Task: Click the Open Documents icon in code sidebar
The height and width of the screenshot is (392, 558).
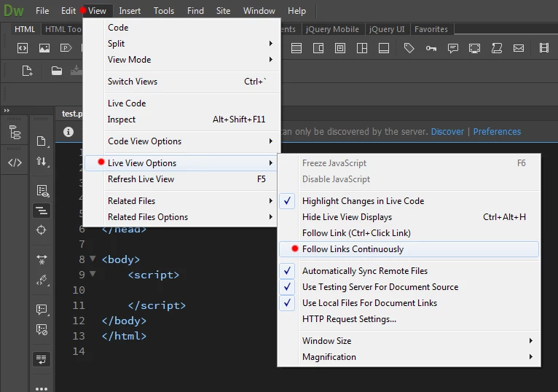Action: [42, 141]
